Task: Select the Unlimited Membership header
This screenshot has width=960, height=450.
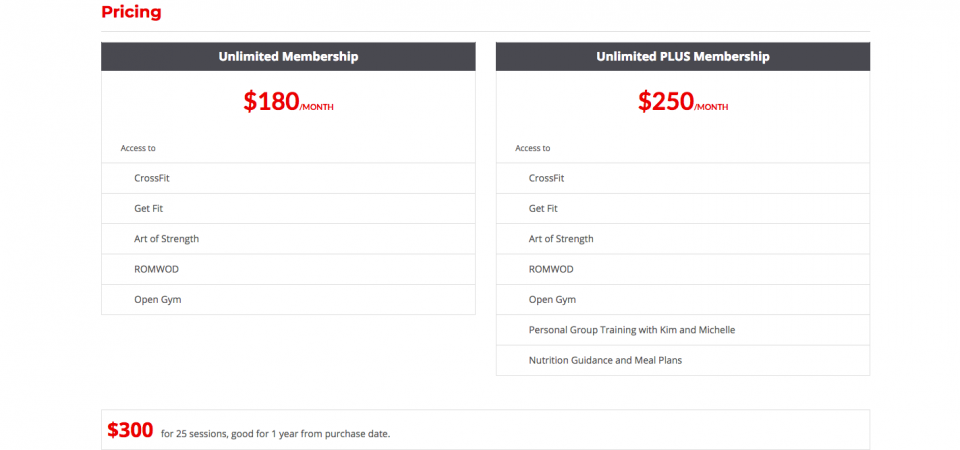Action: (288, 57)
